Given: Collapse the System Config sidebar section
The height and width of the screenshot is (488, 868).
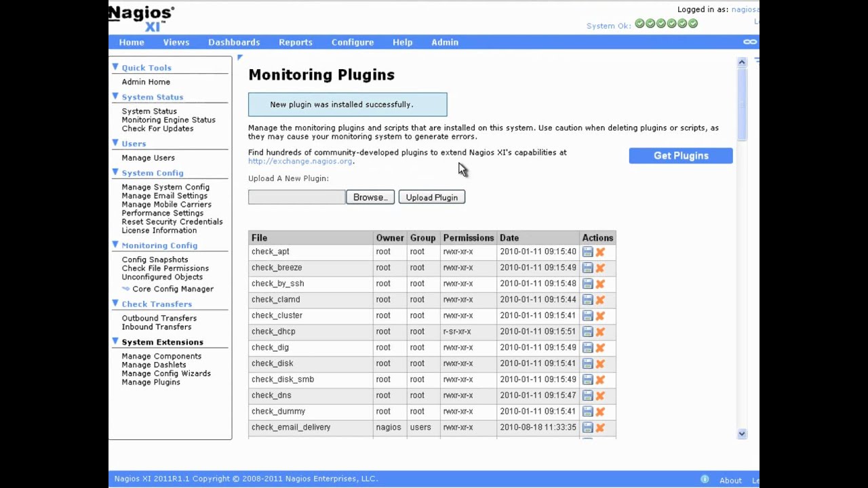Looking at the screenshot, I should [115, 172].
